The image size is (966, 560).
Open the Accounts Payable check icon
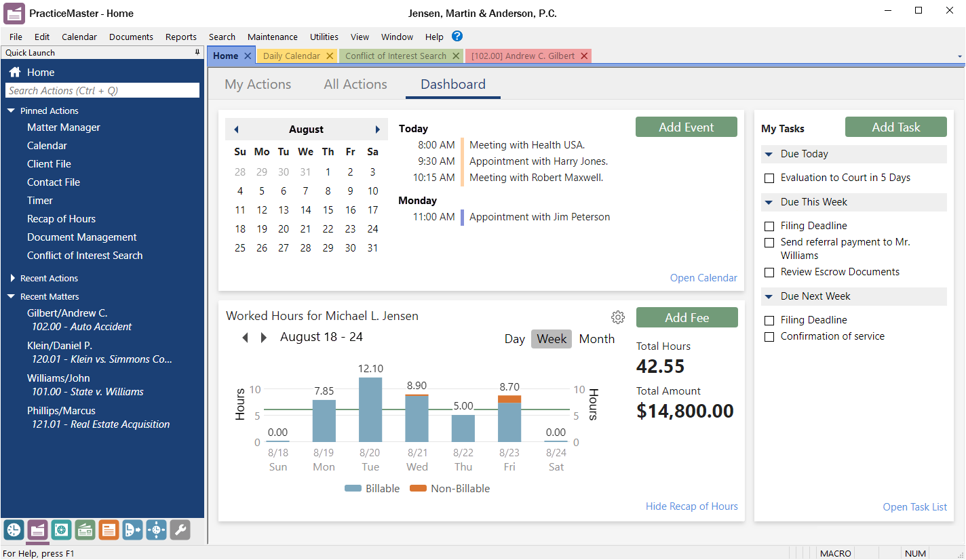[x=85, y=530]
